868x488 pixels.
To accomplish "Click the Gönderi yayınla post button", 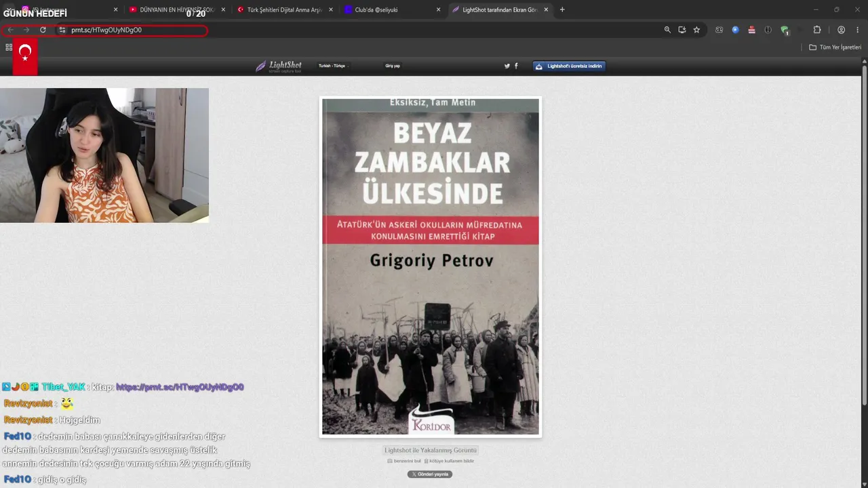I will coord(430,474).
